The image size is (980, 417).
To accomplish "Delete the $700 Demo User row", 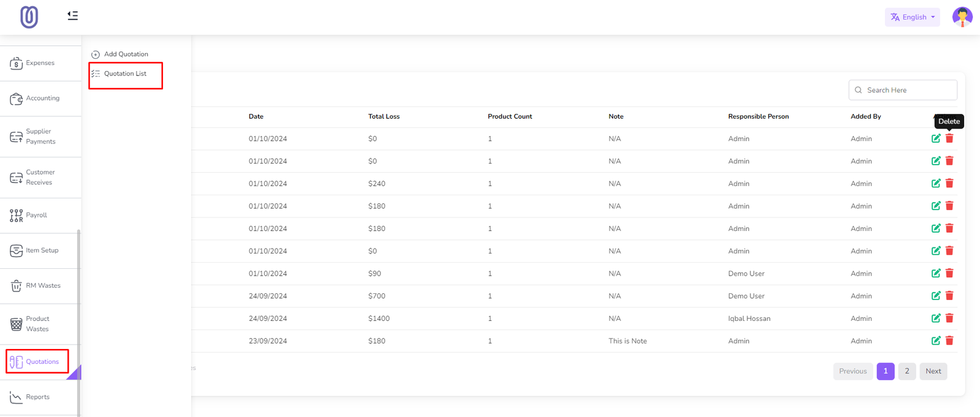I will 949,296.
